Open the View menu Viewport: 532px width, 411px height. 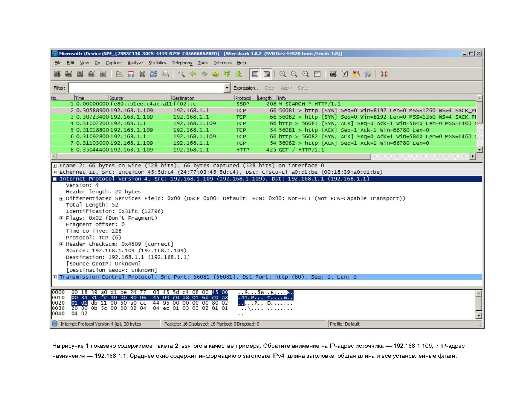84,63
